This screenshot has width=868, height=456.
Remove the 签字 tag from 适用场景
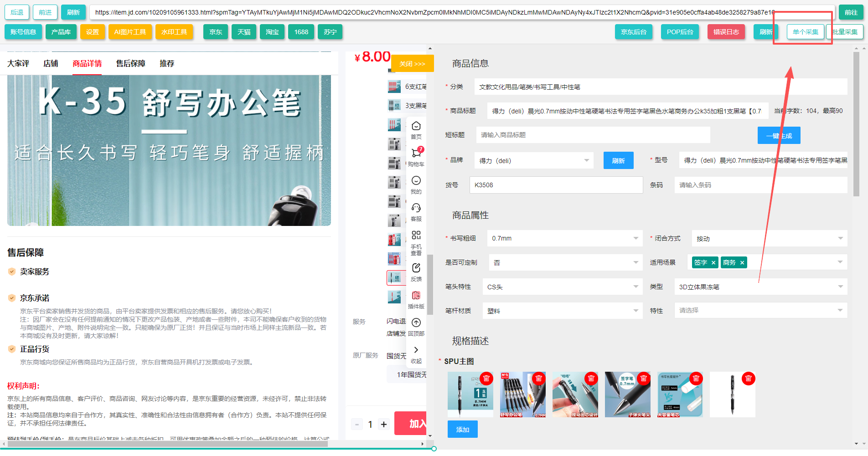tap(713, 262)
